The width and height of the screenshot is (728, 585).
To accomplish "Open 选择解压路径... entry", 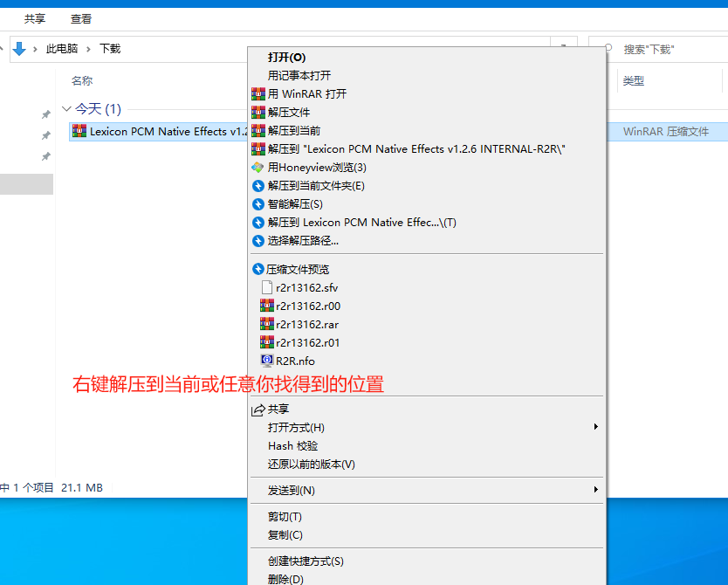I will tap(427, 241).
